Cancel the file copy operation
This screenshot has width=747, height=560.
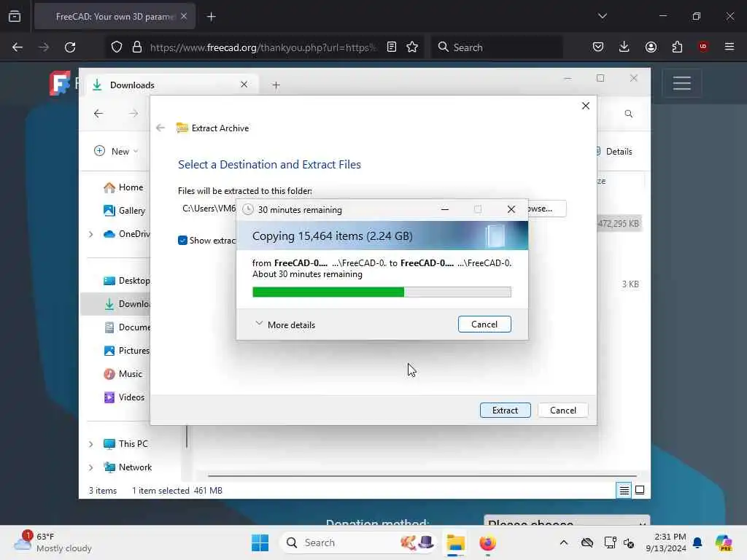click(484, 324)
